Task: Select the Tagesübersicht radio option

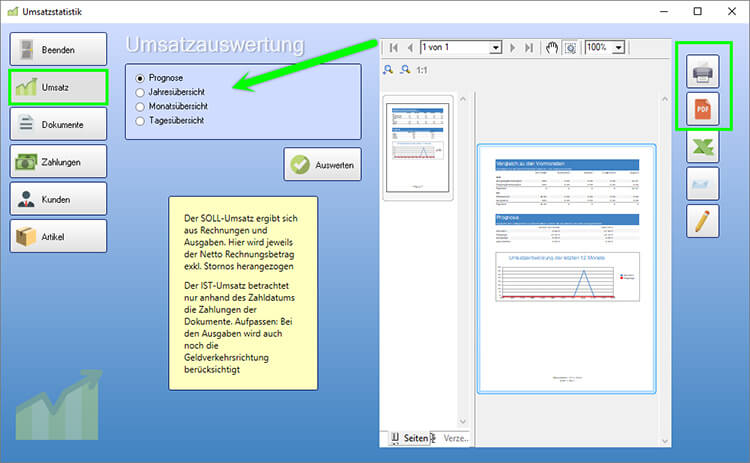Action: [170, 121]
